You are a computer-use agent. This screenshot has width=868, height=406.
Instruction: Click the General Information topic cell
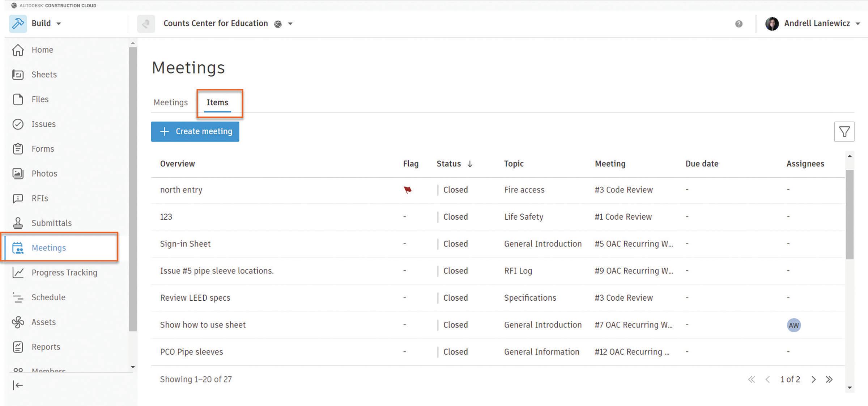pos(542,352)
